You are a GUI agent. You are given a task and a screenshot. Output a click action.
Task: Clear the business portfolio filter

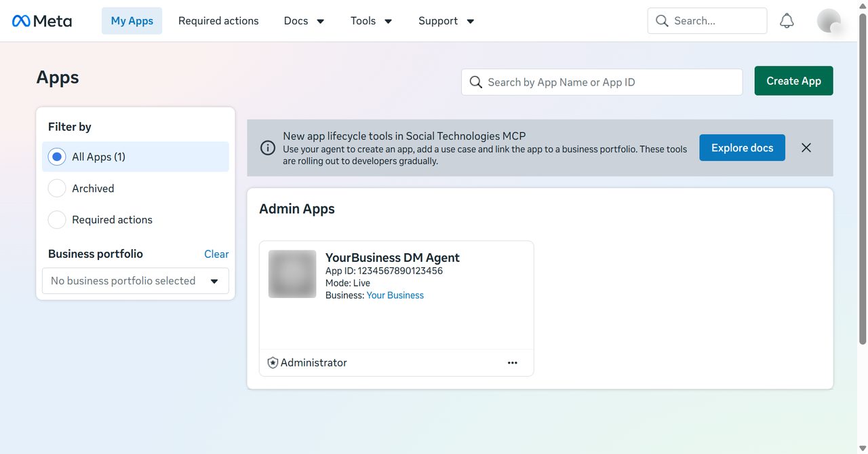pos(216,254)
